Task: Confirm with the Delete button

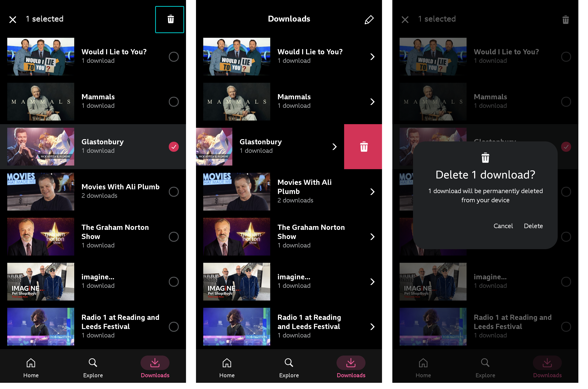Action: (533, 226)
